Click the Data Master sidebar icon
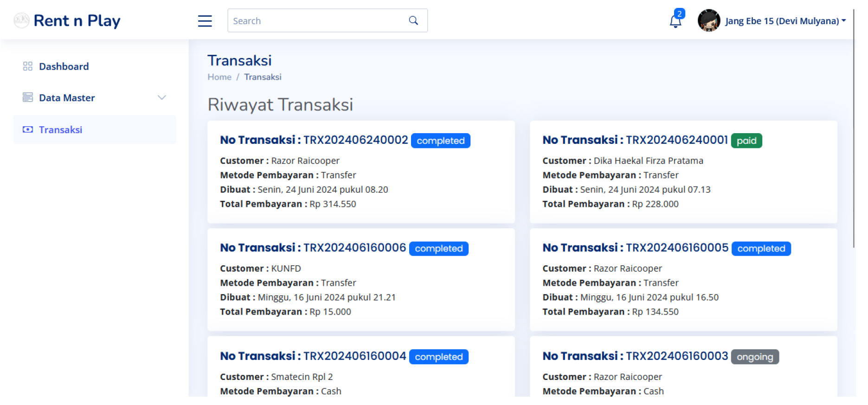Viewport: 868px width, 405px height. (28, 97)
